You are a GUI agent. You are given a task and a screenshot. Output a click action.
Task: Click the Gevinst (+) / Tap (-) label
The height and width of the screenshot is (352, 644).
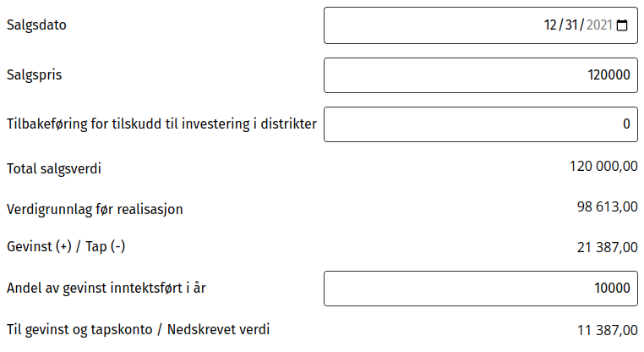(67, 246)
